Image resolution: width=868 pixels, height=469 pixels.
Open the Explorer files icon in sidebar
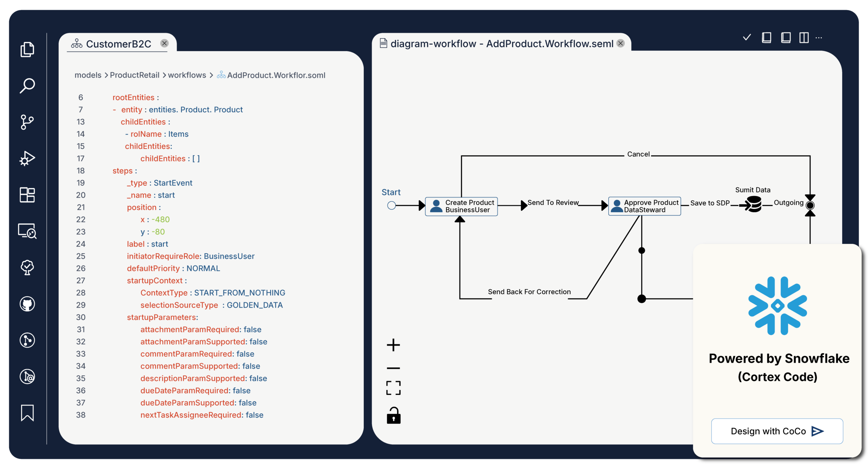tap(27, 50)
